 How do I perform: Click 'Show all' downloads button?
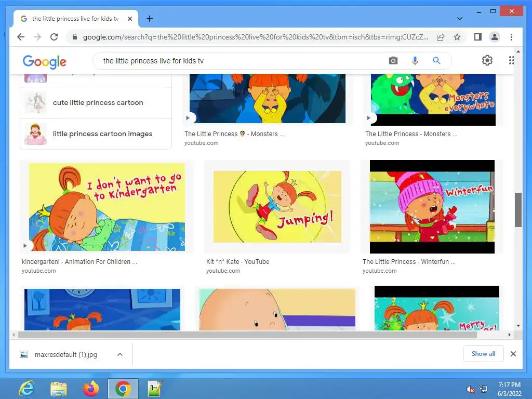click(x=483, y=354)
